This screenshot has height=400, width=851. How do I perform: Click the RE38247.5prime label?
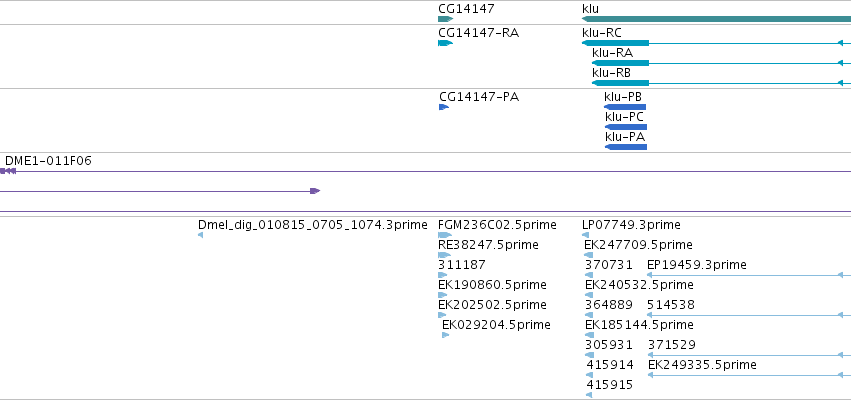488,245
